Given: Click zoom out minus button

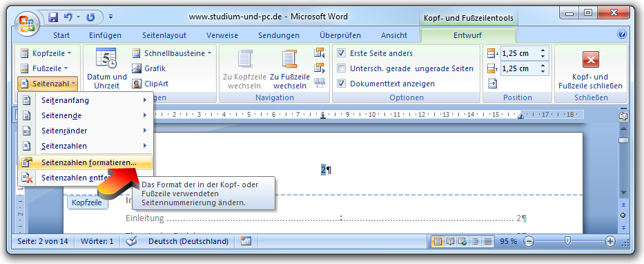Looking at the screenshot, I should pos(529,241).
